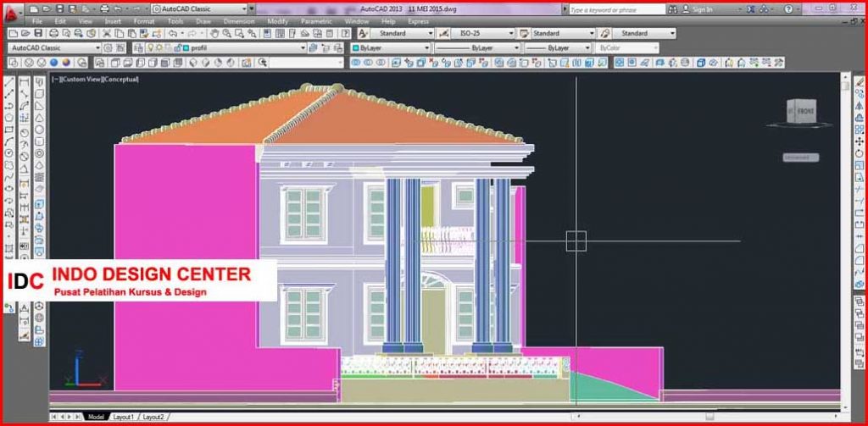
Task: Click the binoculars search icon in title bar
Action: [x=672, y=9]
